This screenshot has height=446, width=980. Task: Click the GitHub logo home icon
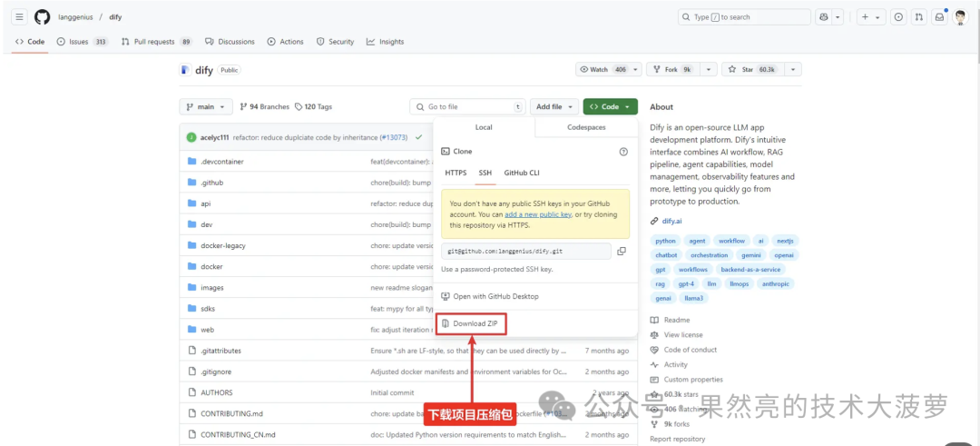tap(42, 17)
